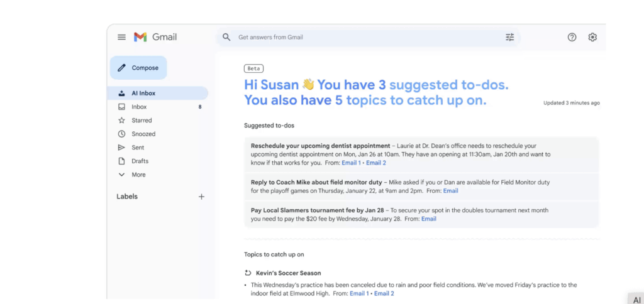644x304 pixels.
Task: Open the Drafts folder
Action: point(140,161)
